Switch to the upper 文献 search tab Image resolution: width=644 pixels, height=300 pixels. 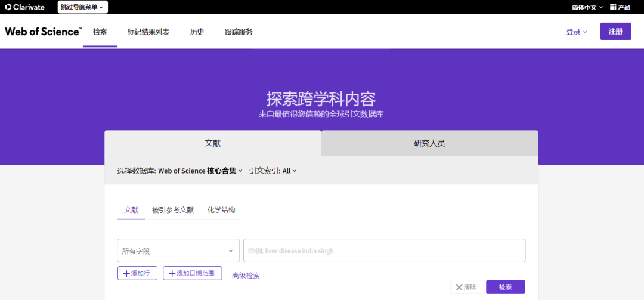click(213, 143)
